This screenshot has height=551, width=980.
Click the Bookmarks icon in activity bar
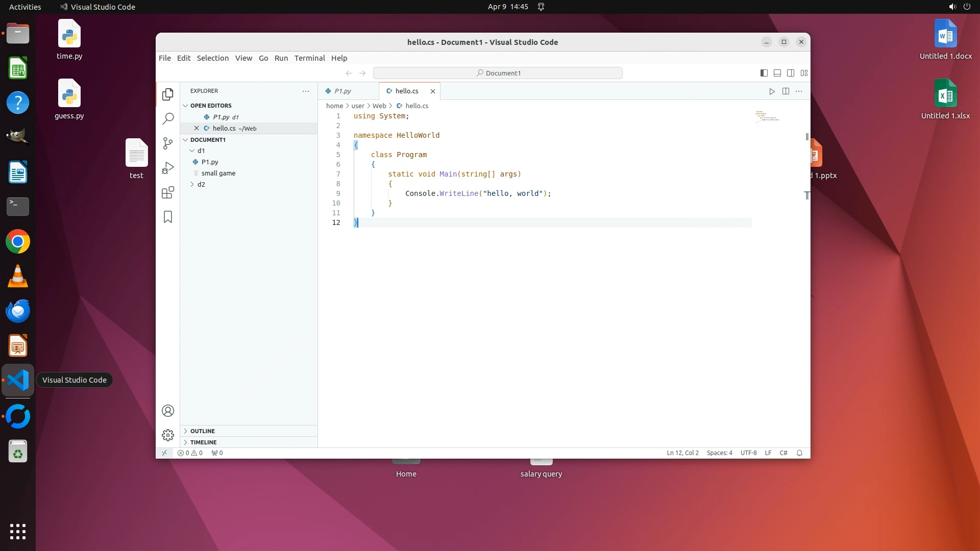coord(168,217)
